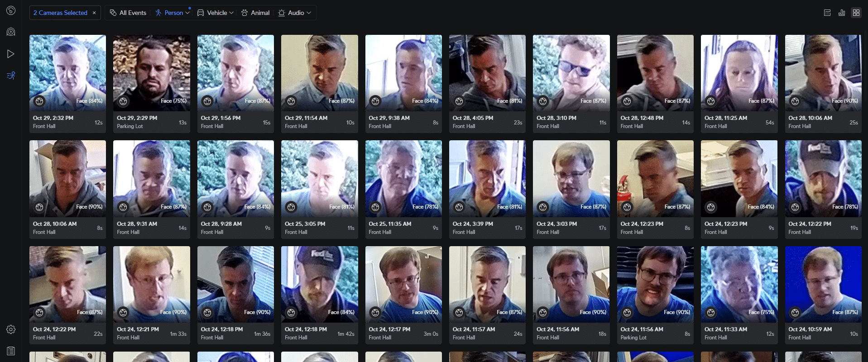Click face icon on Oct 29, 9:38 AM card
The image size is (868, 362).
pos(375,101)
